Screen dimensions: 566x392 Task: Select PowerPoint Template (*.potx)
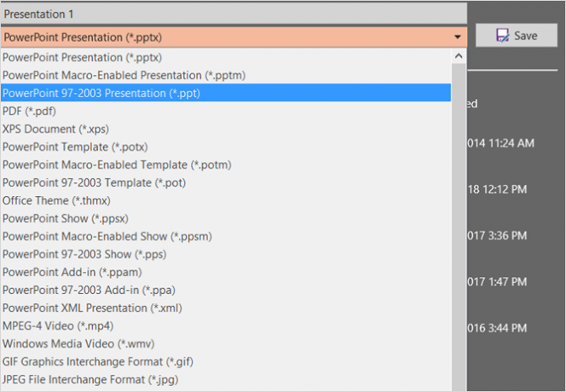(x=226, y=147)
